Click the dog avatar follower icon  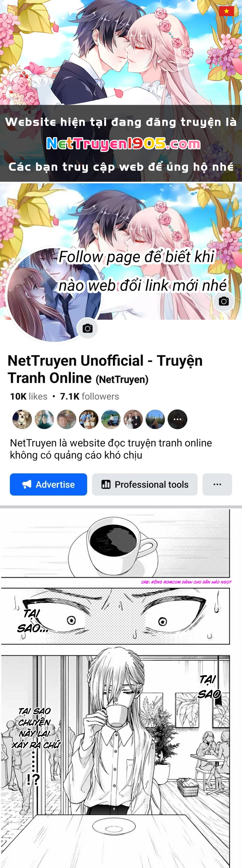(22, 419)
